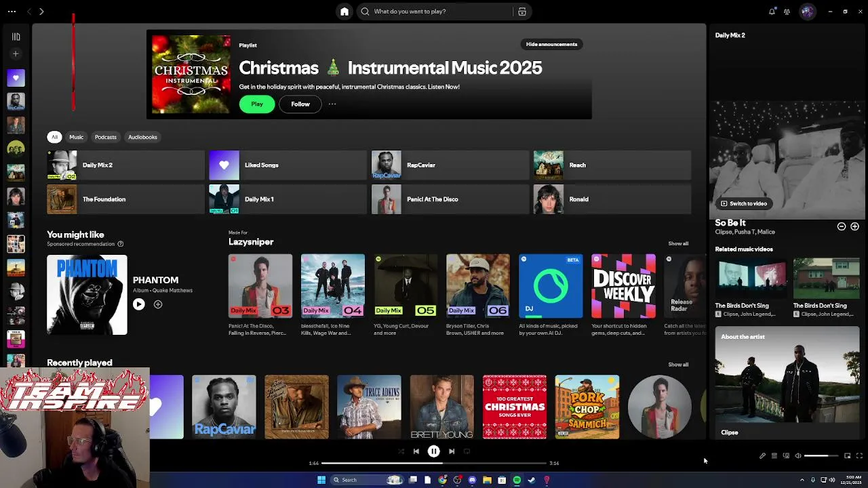Viewport: 868px width, 488px height.
Task: Open the Connect to a device icon
Action: coord(786,456)
